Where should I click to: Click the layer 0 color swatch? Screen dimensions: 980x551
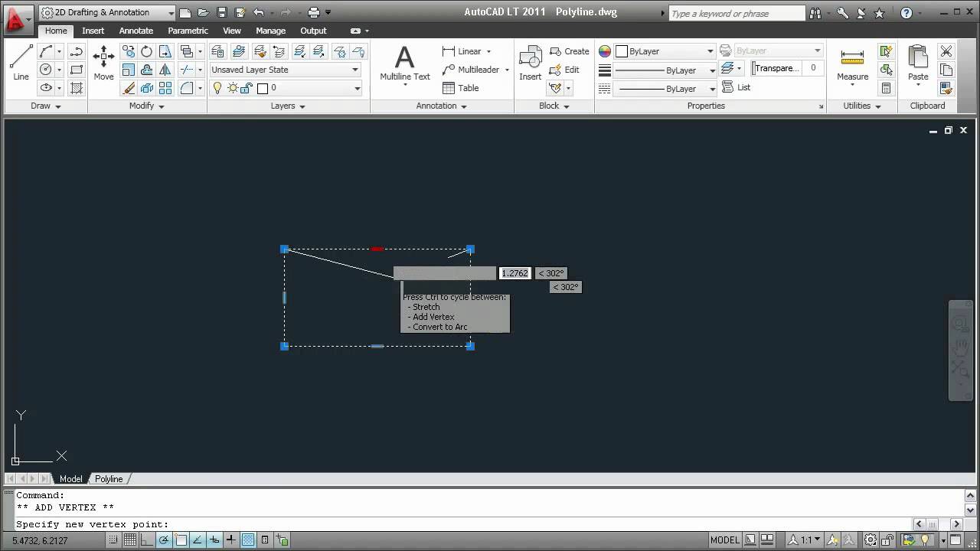point(263,88)
